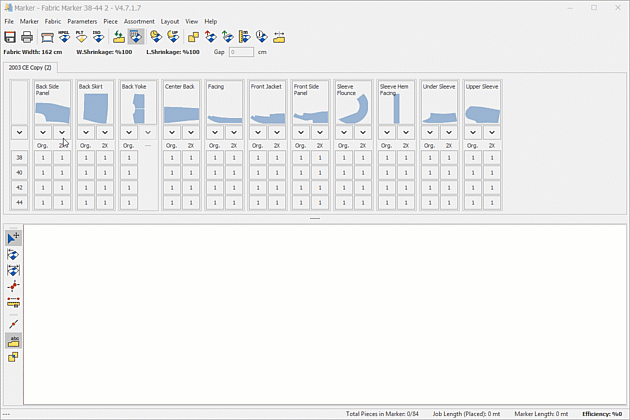Viewport: 630px width, 420px height.
Task: Click size 38 row button
Action: point(19,158)
